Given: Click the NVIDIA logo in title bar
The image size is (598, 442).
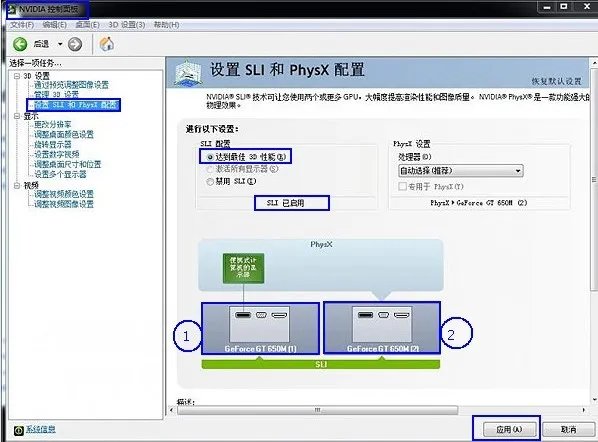Looking at the screenshot, I should click(x=13, y=10).
